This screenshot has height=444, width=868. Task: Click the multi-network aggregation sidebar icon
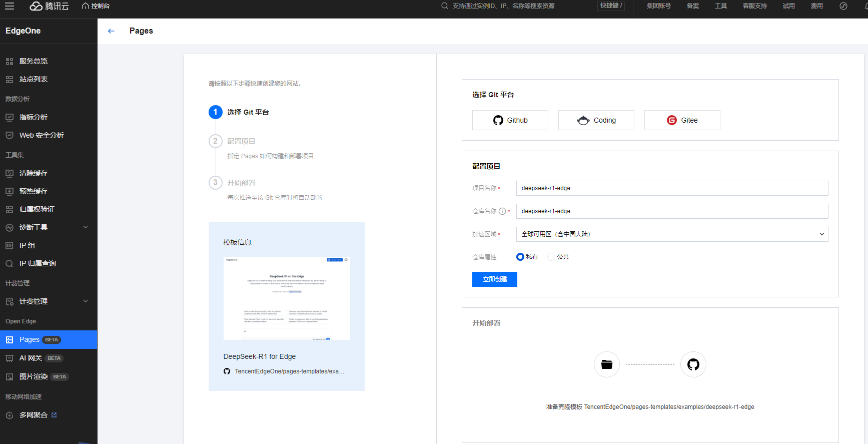click(x=10, y=415)
